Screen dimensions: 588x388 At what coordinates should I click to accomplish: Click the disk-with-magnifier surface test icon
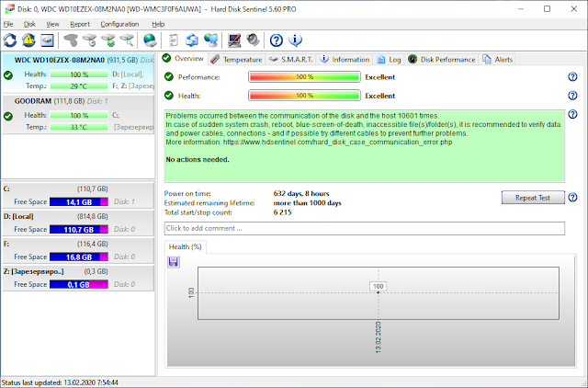pyautogui.click(x=127, y=40)
